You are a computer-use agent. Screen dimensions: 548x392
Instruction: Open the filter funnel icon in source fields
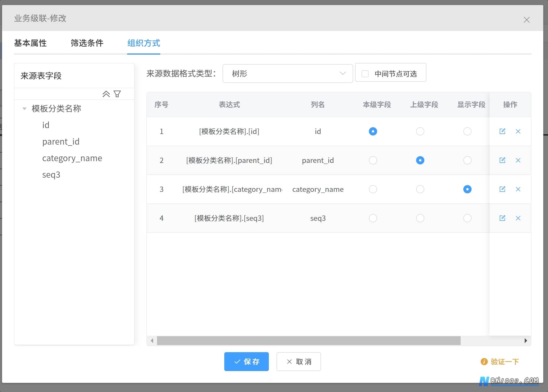click(x=117, y=94)
